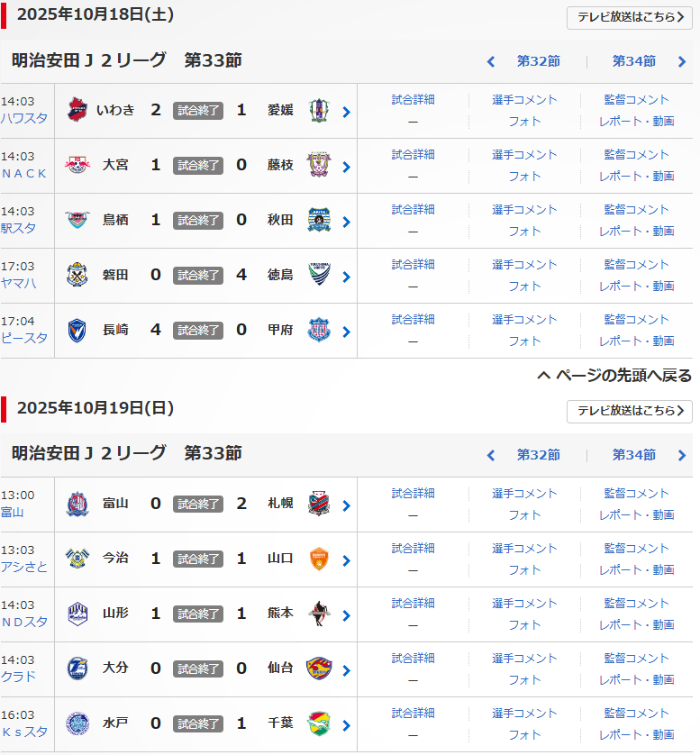The height and width of the screenshot is (755, 700).
Task: Click the Vegalta Sendai crest
Action: coord(319,669)
